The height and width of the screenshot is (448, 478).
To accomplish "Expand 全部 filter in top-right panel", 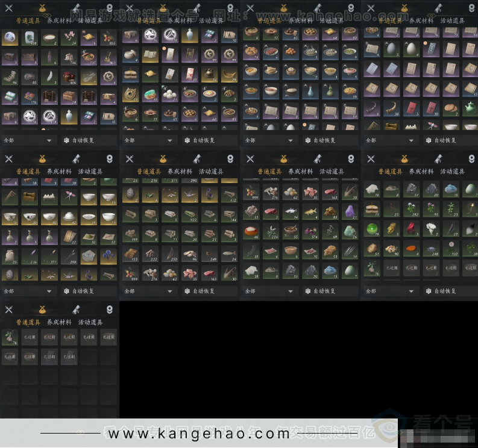I will click(x=389, y=140).
